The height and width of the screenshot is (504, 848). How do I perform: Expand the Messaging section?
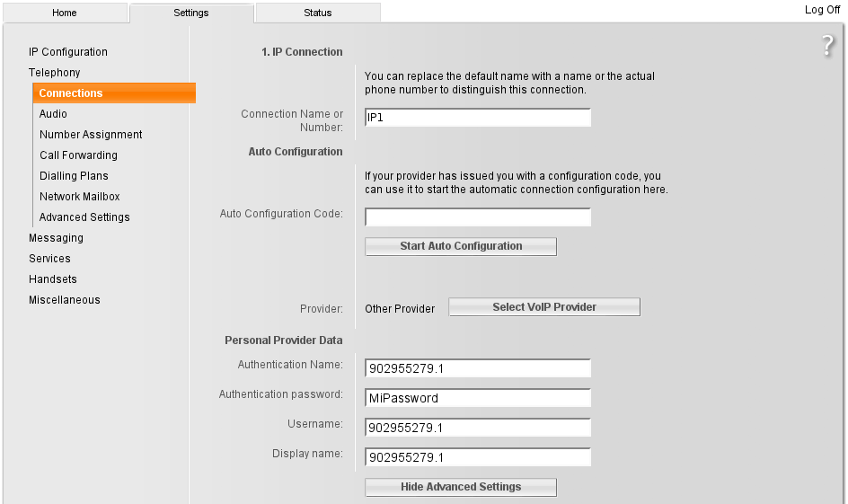(x=56, y=238)
